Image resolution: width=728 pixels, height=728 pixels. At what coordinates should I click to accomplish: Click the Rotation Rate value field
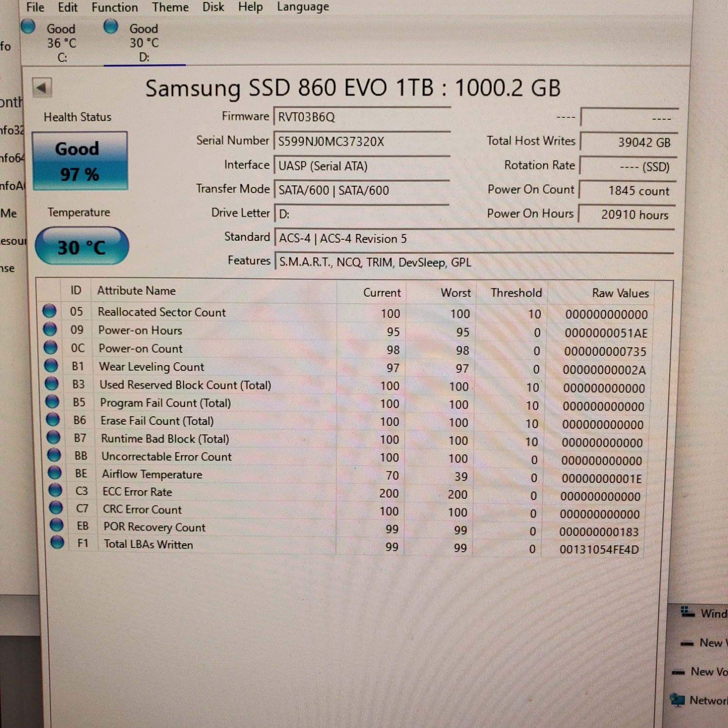point(628,166)
